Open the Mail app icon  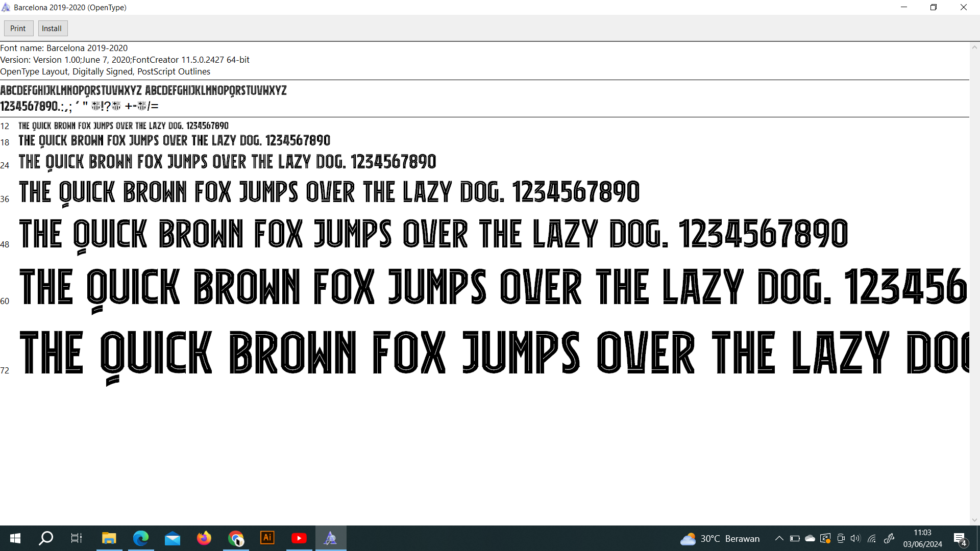click(173, 538)
